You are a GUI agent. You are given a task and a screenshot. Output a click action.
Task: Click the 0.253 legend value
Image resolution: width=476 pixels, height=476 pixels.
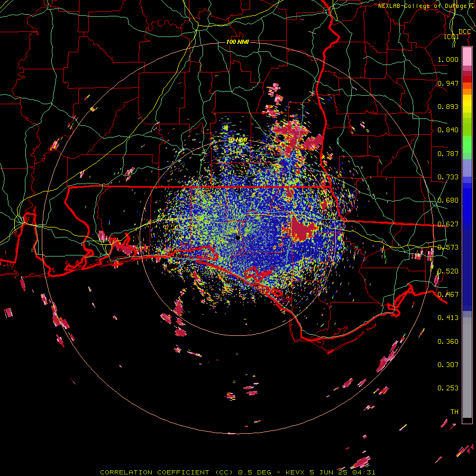click(448, 388)
